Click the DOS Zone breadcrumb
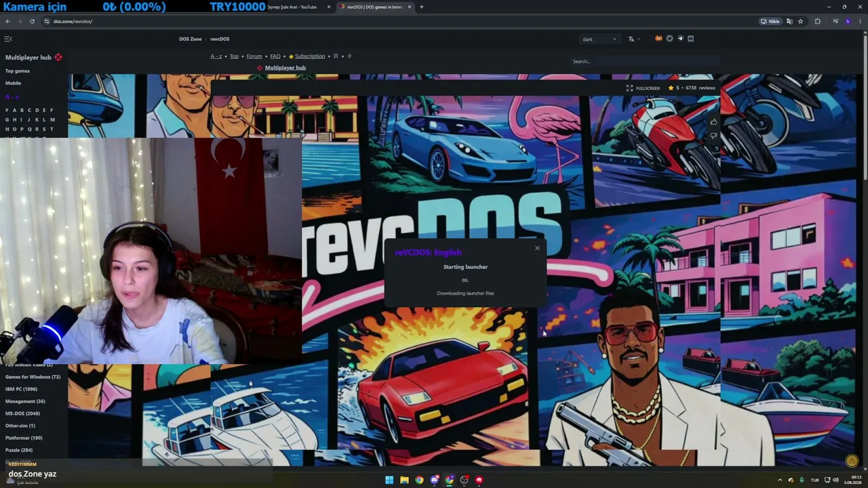868x488 pixels. coord(191,39)
